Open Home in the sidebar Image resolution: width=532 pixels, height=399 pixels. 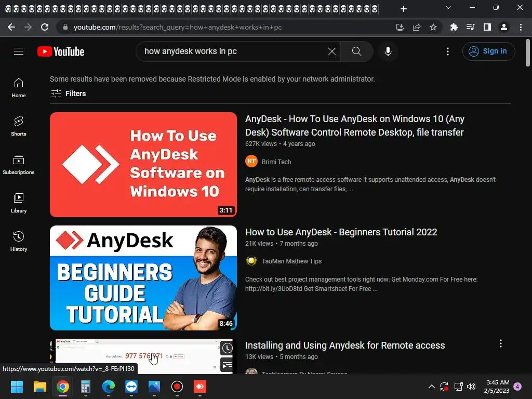[19, 87]
